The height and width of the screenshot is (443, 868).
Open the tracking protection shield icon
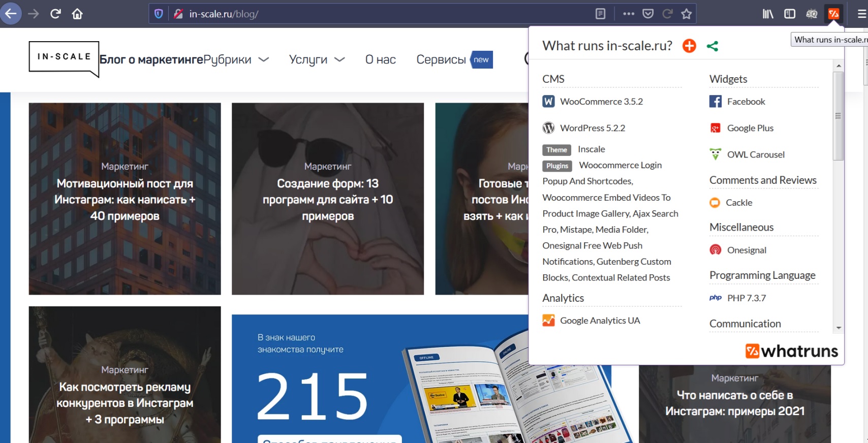(159, 14)
